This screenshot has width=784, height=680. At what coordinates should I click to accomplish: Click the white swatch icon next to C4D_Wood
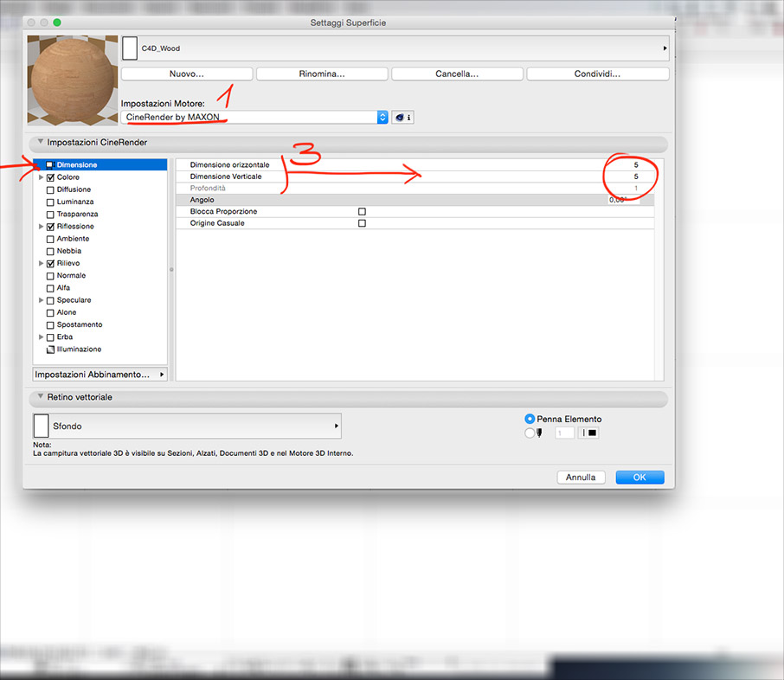tap(130, 48)
